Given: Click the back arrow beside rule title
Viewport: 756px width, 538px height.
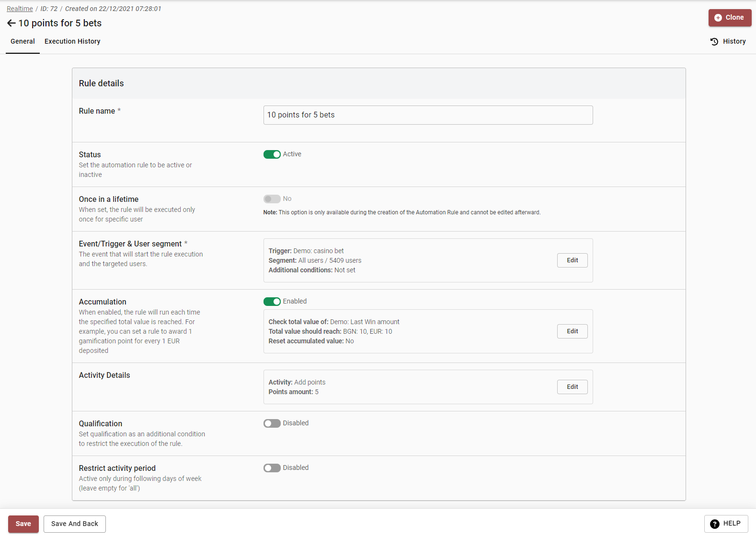Looking at the screenshot, I should click(11, 23).
